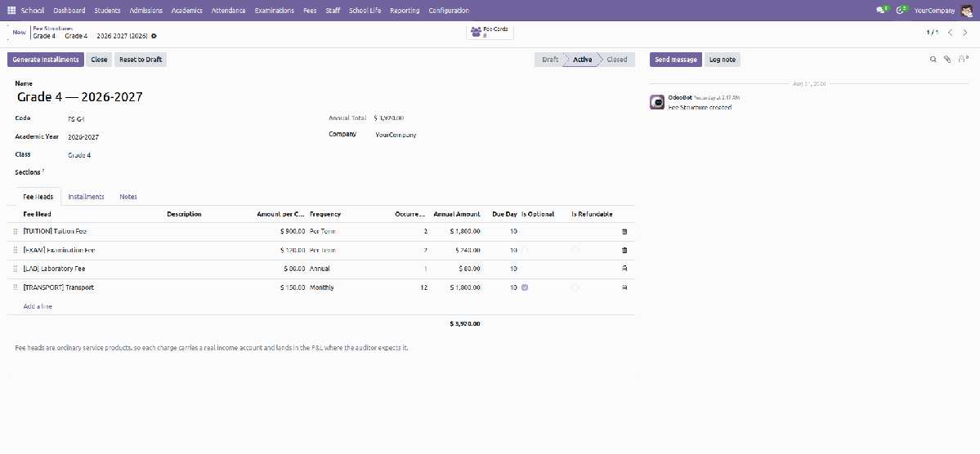
Task: Click the Close structure button
Action: (x=99, y=60)
